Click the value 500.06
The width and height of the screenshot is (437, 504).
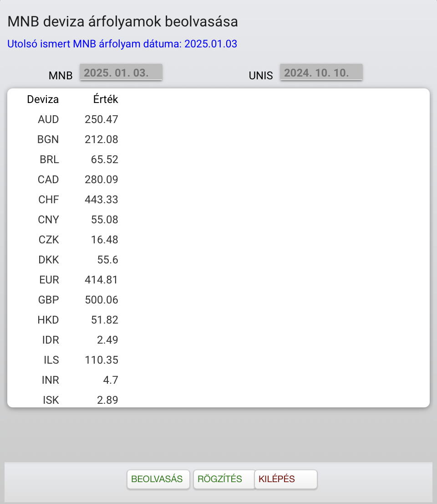102,300
